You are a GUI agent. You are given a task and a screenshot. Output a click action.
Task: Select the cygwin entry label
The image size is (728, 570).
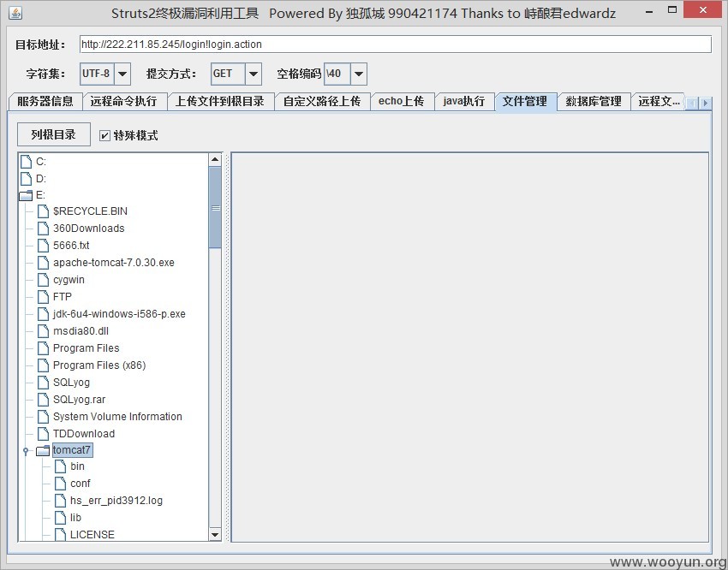[x=69, y=280]
